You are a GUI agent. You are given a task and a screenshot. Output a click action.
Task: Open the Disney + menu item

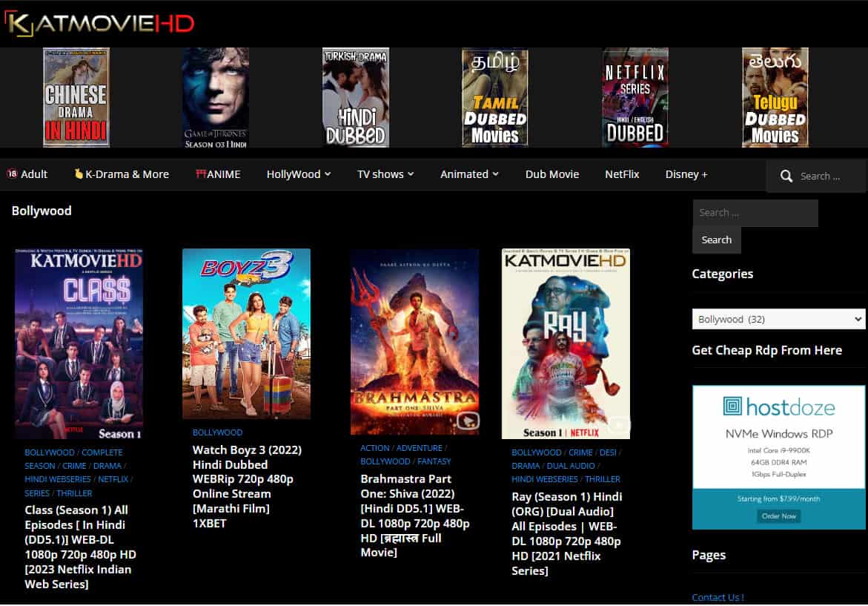[686, 174]
